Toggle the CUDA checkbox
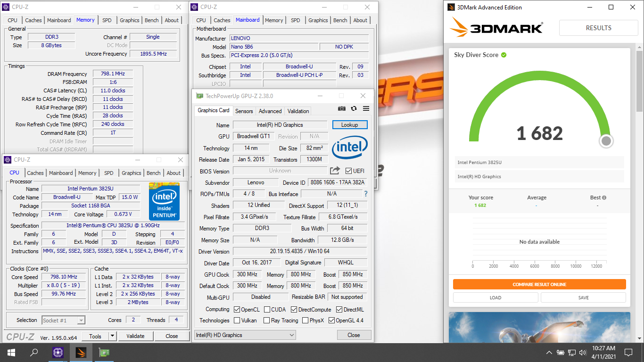The image size is (644, 362). pyautogui.click(x=267, y=310)
